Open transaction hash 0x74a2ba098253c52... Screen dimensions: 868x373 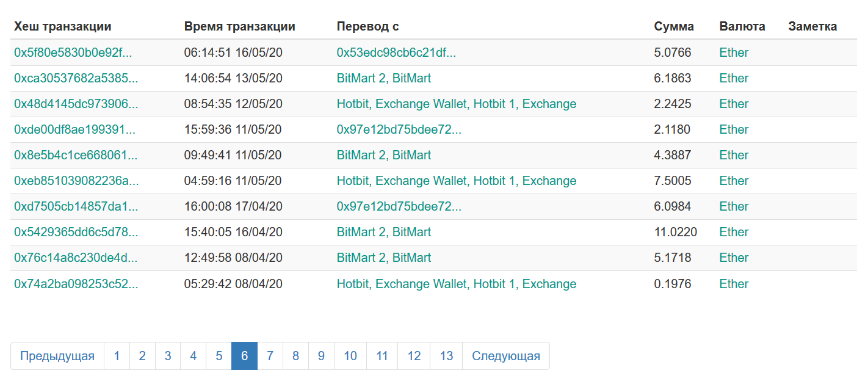tap(76, 284)
